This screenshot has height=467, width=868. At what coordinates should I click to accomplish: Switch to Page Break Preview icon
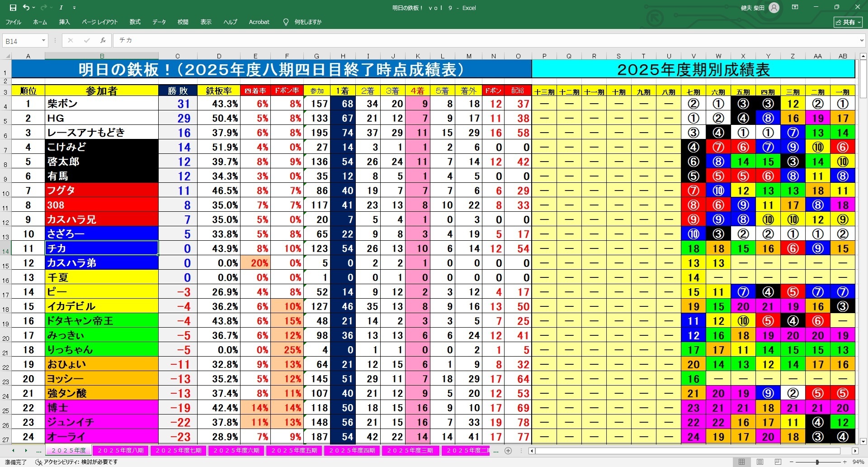(x=778, y=462)
